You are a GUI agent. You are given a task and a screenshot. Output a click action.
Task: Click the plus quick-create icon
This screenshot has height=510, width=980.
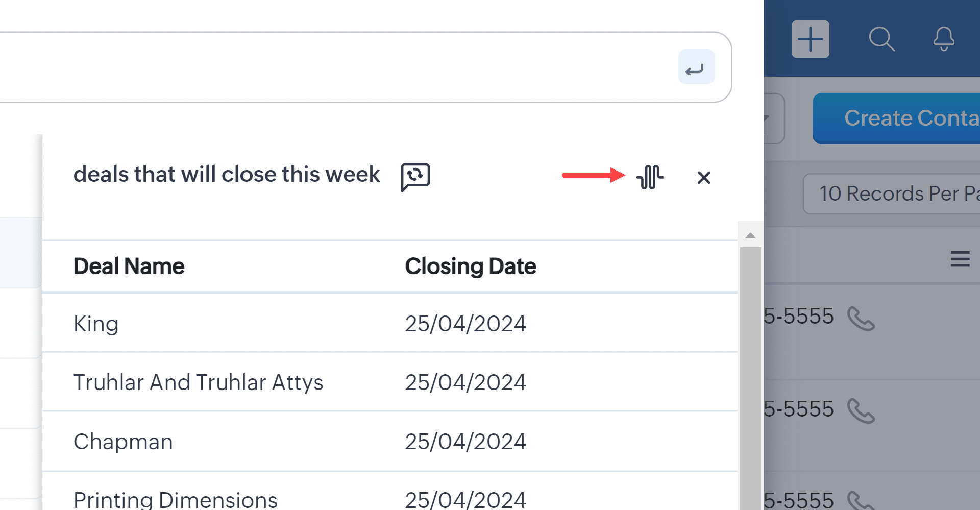click(810, 39)
